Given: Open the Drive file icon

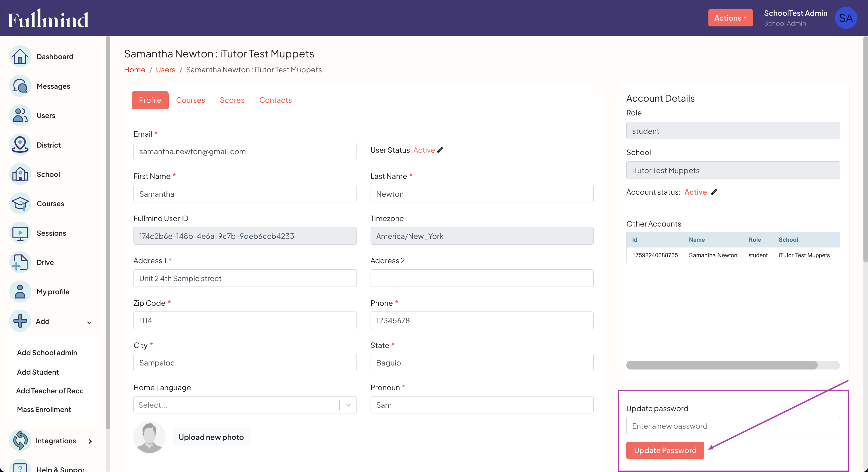Looking at the screenshot, I should click(20, 262).
